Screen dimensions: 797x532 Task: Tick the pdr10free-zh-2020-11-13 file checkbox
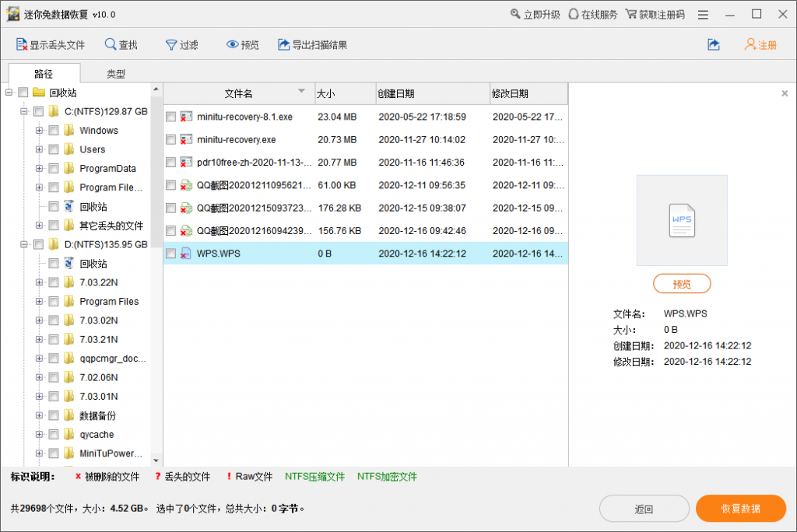tap(170, 163)
